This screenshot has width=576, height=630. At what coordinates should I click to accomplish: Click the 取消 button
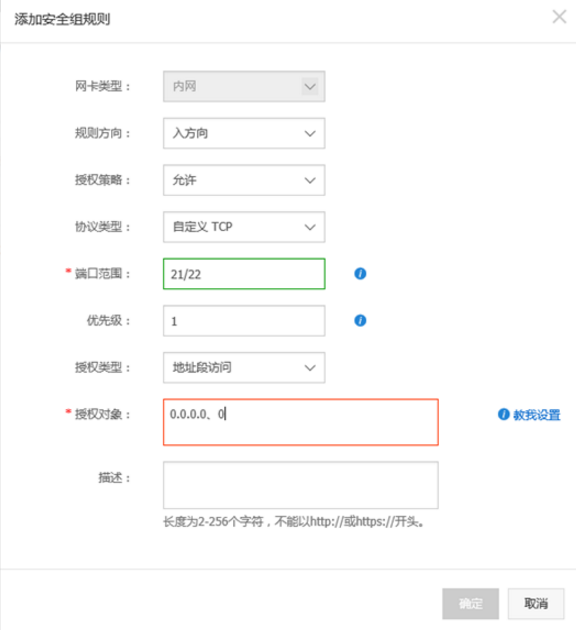click(x=536, y=604)
